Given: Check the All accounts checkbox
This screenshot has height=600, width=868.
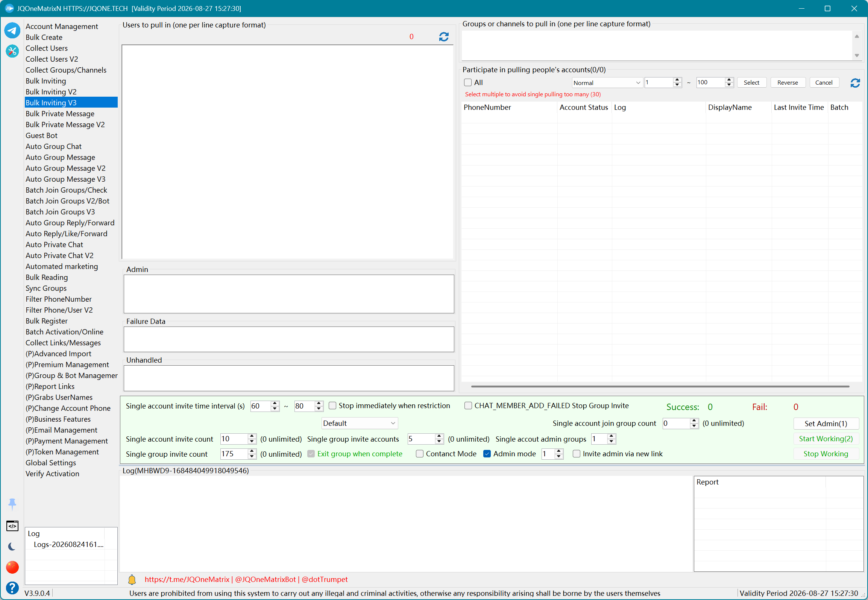Looking at the screenshot, I should 468,82.
